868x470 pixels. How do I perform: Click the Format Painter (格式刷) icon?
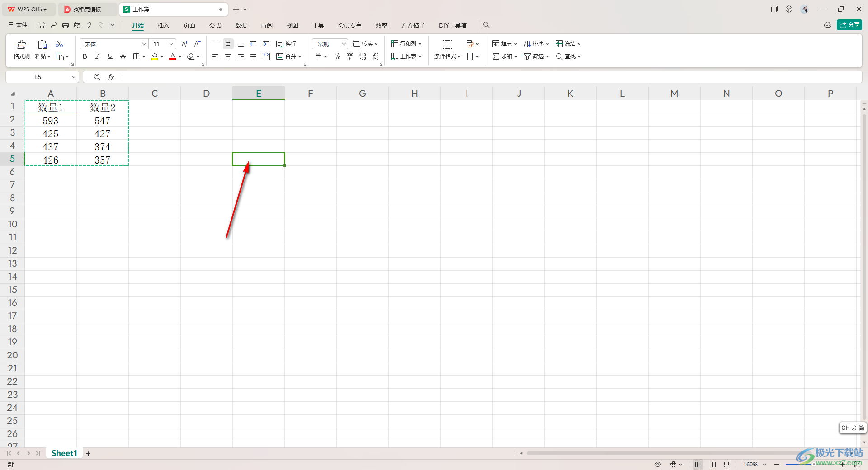(21, 44)
